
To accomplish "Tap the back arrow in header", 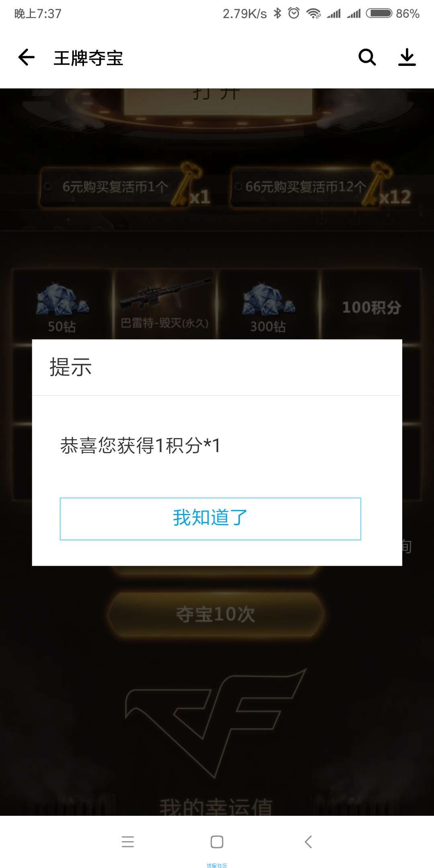I will (x=27, y=57).
